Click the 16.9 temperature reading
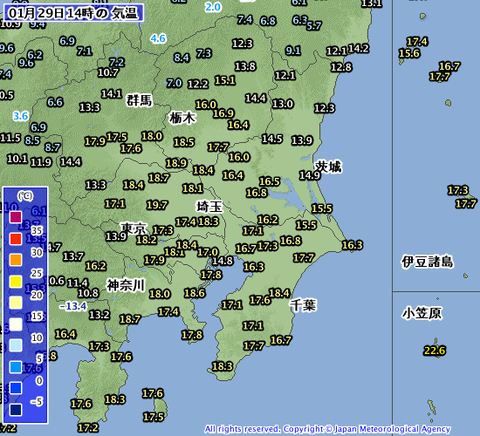The image size is (480, 436). [x=223, y=113]
